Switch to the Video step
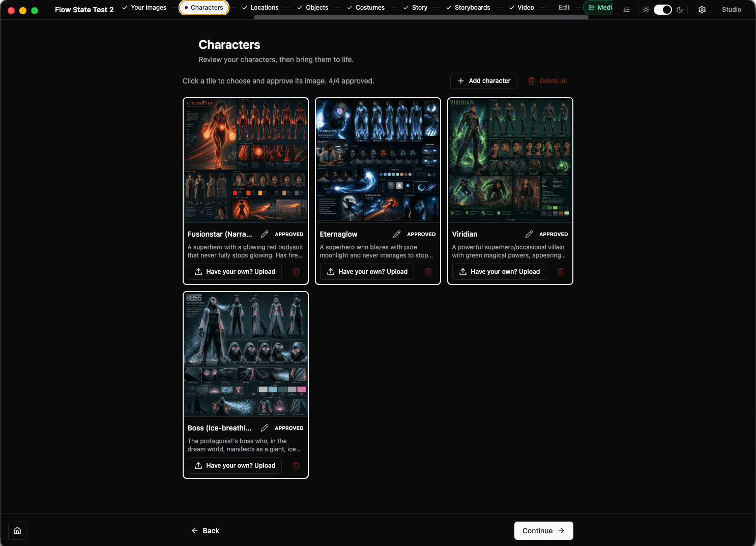756x546 pixels. click(521, 8)
